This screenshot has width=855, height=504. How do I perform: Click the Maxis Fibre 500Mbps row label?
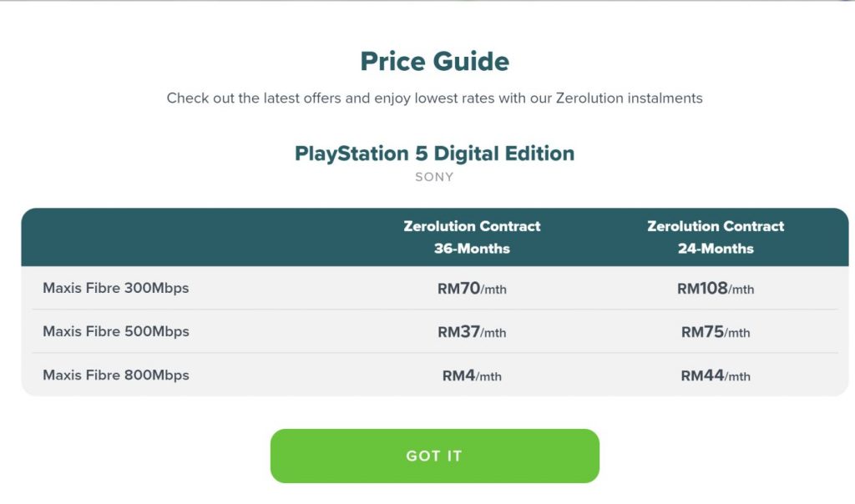click(116, 331)
